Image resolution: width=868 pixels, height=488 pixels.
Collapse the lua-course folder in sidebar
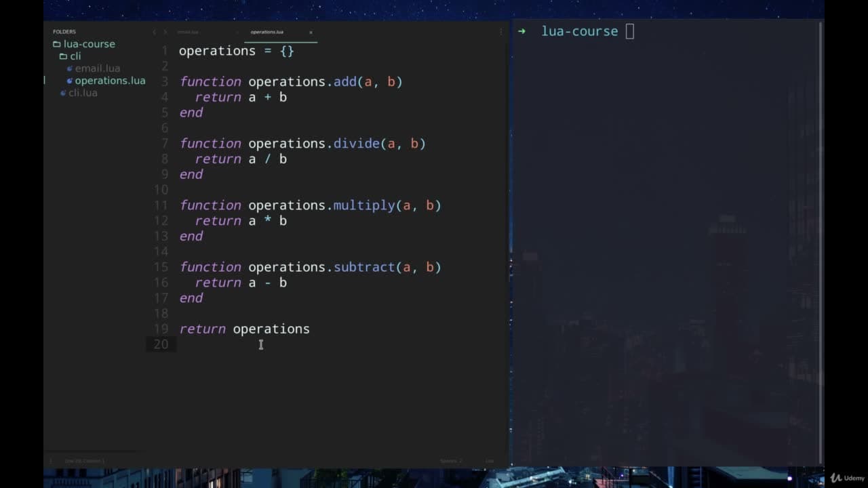[84, 44]
